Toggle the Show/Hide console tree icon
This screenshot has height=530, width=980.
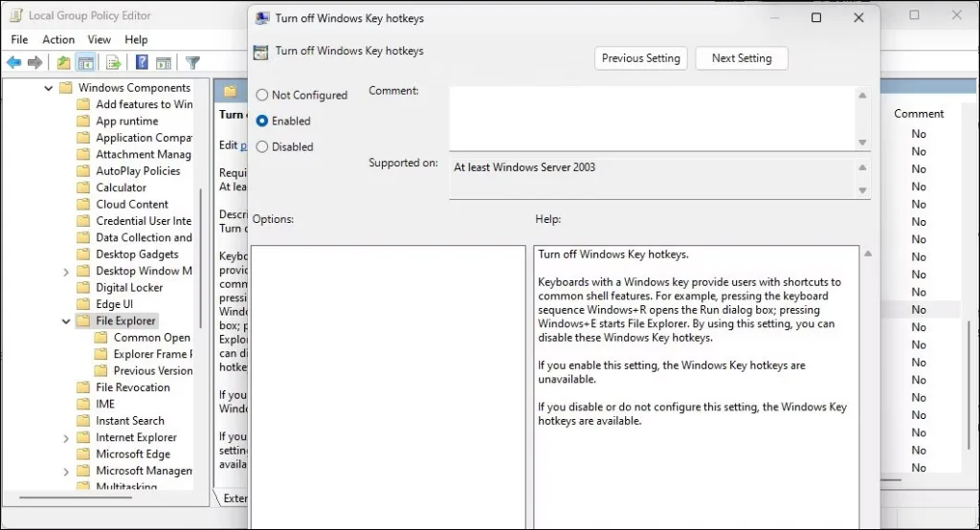85,62
